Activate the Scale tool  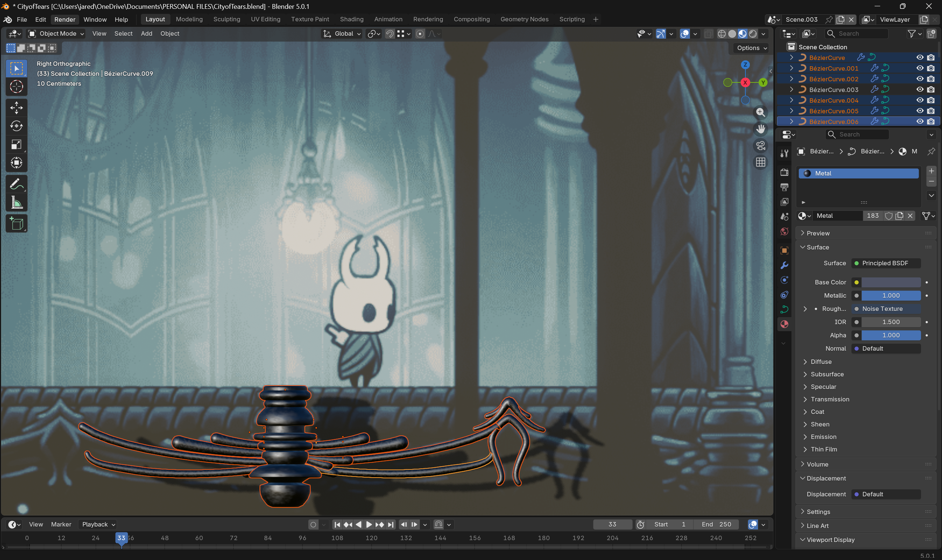(16, 145)
